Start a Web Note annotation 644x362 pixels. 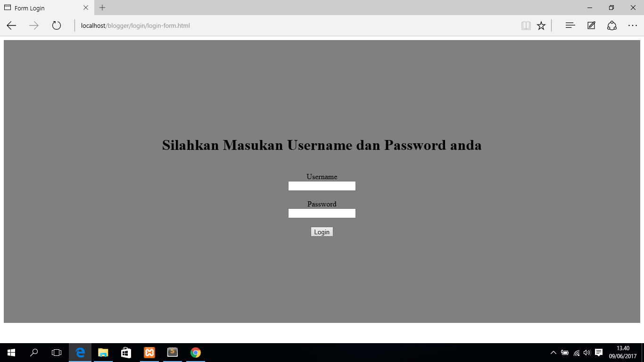click(x=591, y=25)
